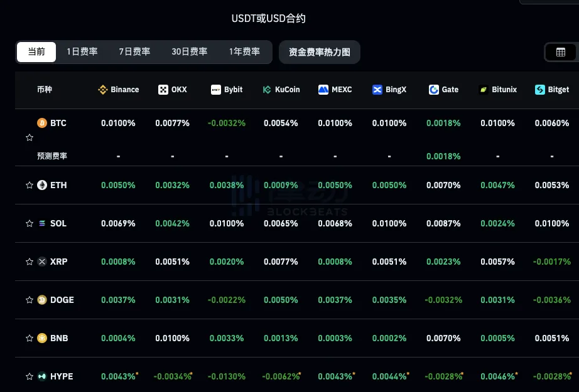Click BNB MEXC rate 0.0003%

335,338
